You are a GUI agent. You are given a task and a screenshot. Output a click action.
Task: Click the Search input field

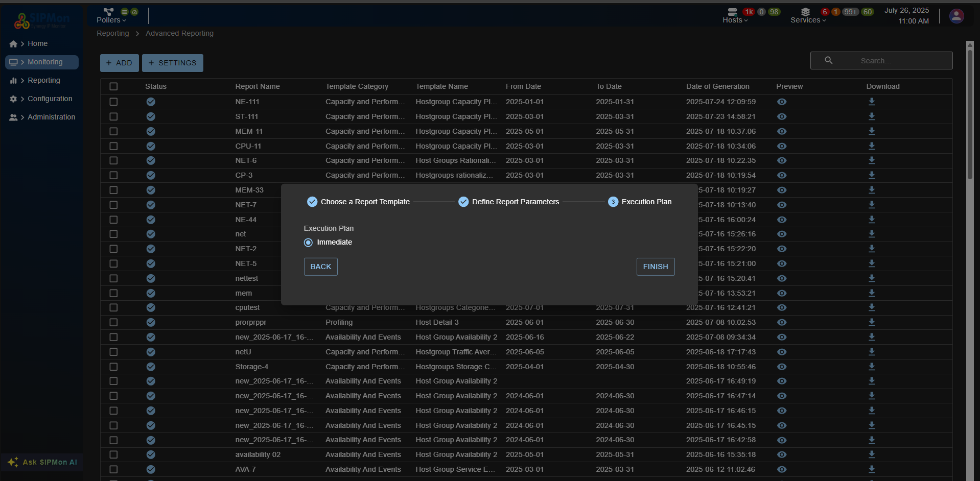pos(889,60)
